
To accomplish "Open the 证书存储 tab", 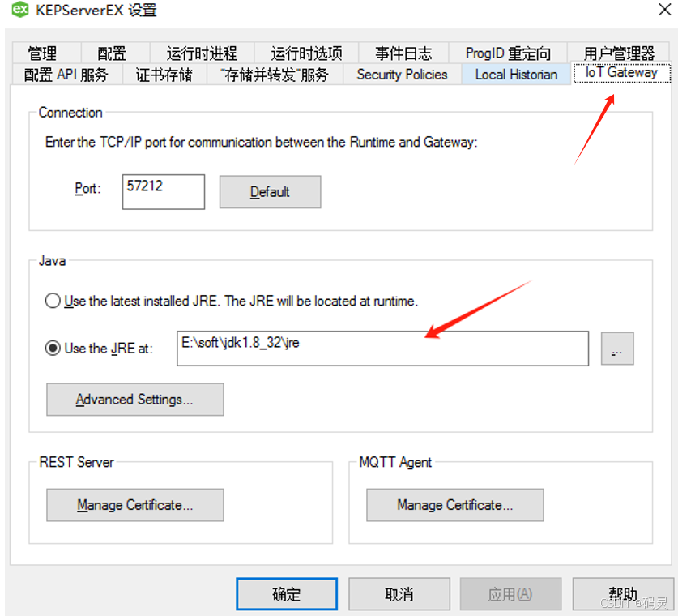I will [164, 75].
